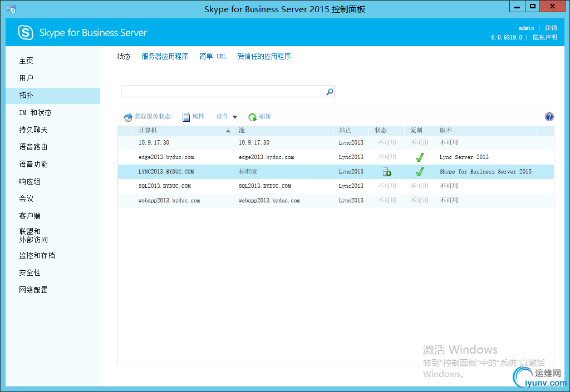
Task: Sort by the 池 column header
Action: [283, 130]
